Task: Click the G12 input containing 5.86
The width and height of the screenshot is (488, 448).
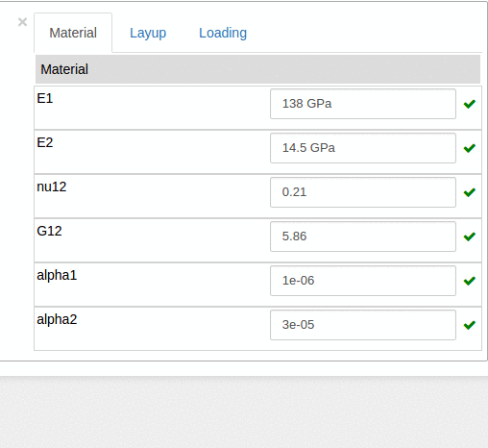Action: tap(363, 236)
